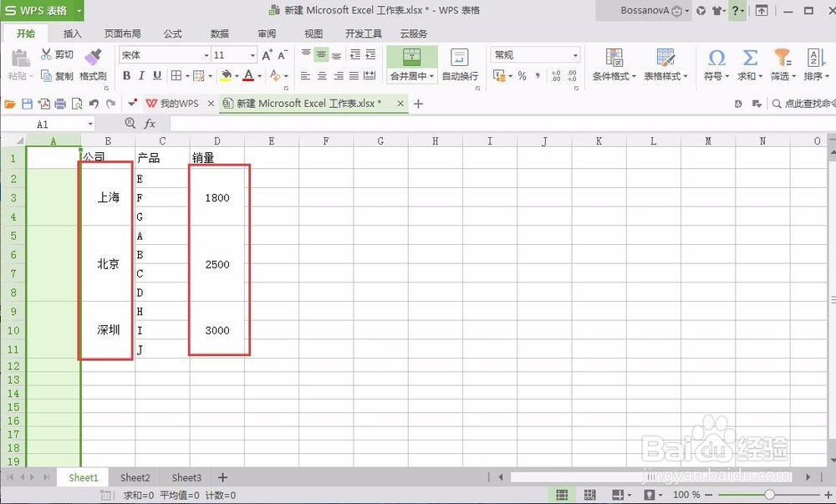Viewport: 836px width, 504px height.
Task: Export to PDF using the toolbar icon
Action: tap(44, 102)
